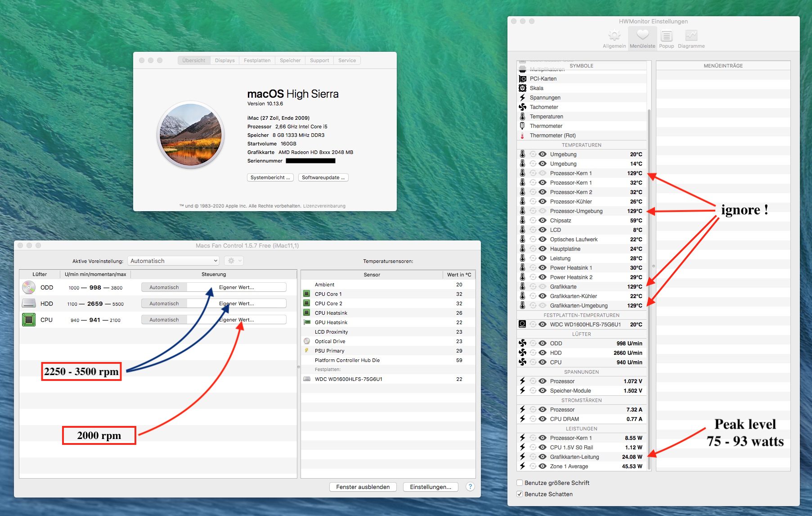
Task: Show Prozessor-Umgebung via its dimmed eye
Action: (x=543, y=211)
